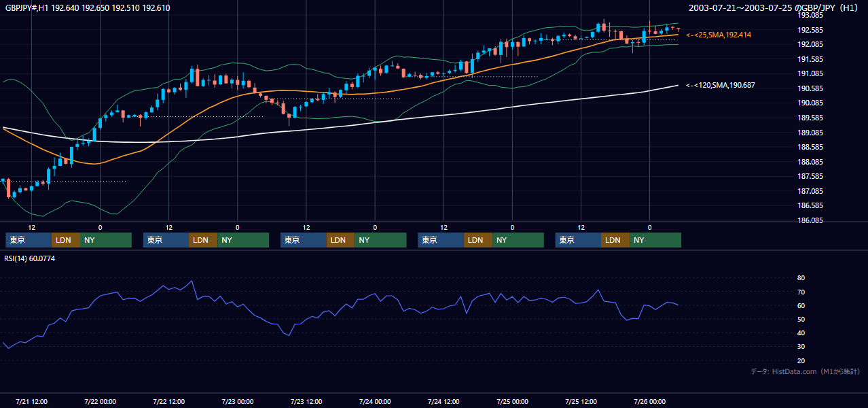Click RSI axis level 50
Image resolution: width=868 pixels, height=408 pixels.
pos(801,319)
